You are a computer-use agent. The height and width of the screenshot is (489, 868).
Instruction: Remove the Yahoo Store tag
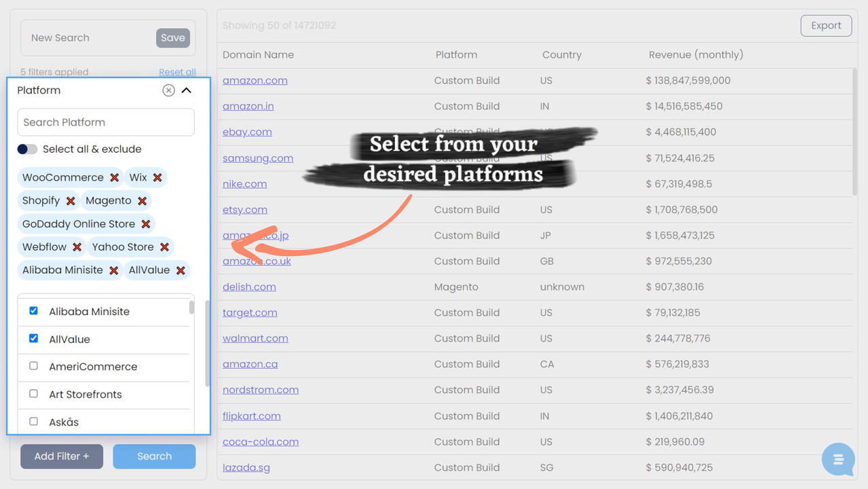coord(164,247)
